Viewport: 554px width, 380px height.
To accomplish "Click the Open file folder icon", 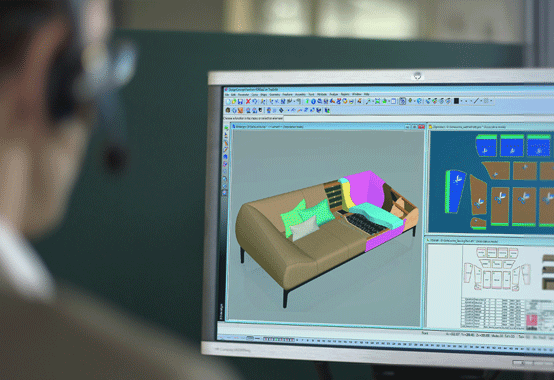I will (234, 102).
